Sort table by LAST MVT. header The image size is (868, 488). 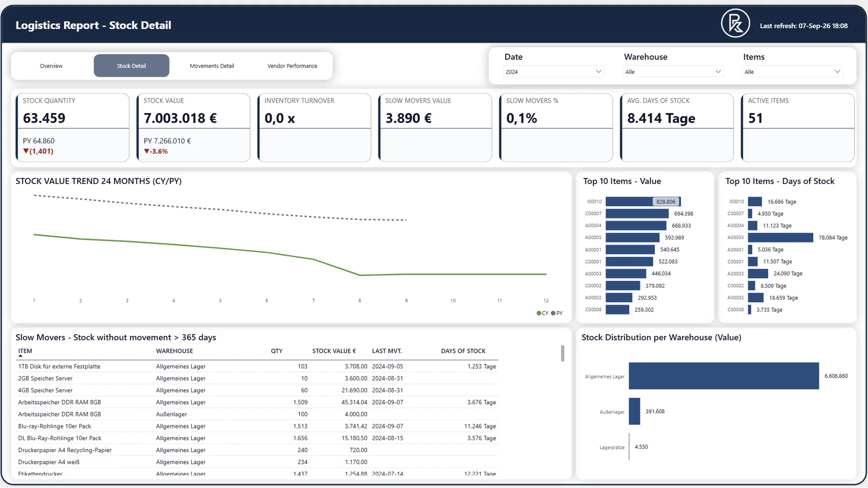[387, 351]
